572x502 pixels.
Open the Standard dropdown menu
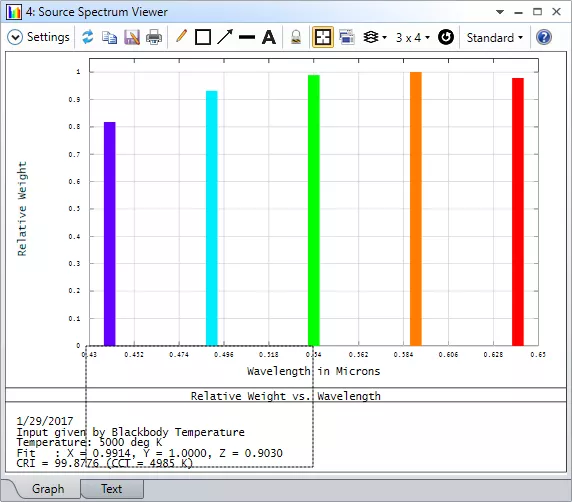[x=495, y=38]
